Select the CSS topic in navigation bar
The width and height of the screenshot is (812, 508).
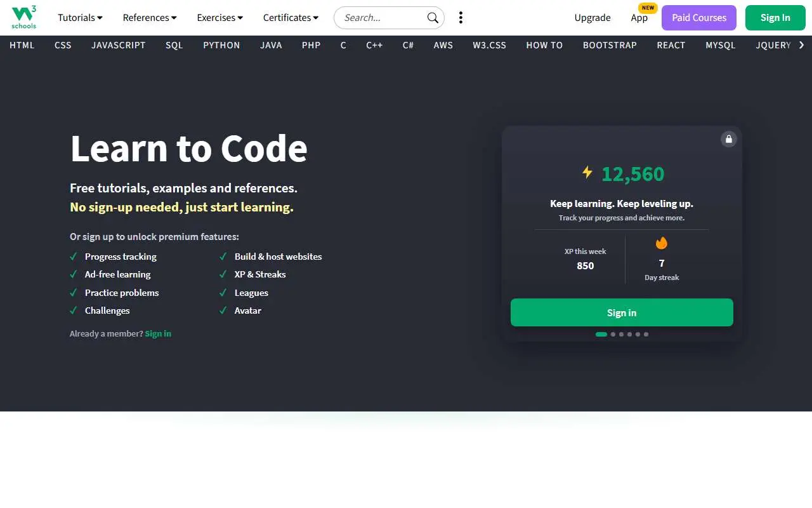pos(63,45)
